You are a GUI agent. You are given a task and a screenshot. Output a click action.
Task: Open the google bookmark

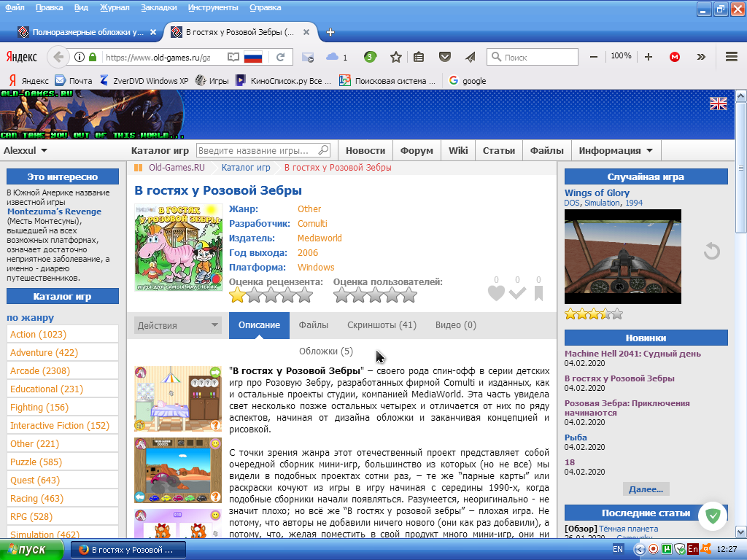(468, 81)
